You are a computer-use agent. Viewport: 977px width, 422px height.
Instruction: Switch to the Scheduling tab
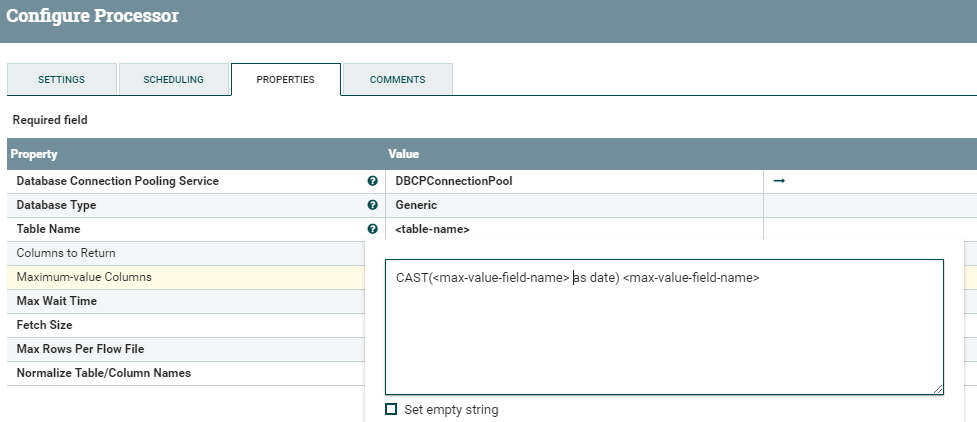coord(173,79)
